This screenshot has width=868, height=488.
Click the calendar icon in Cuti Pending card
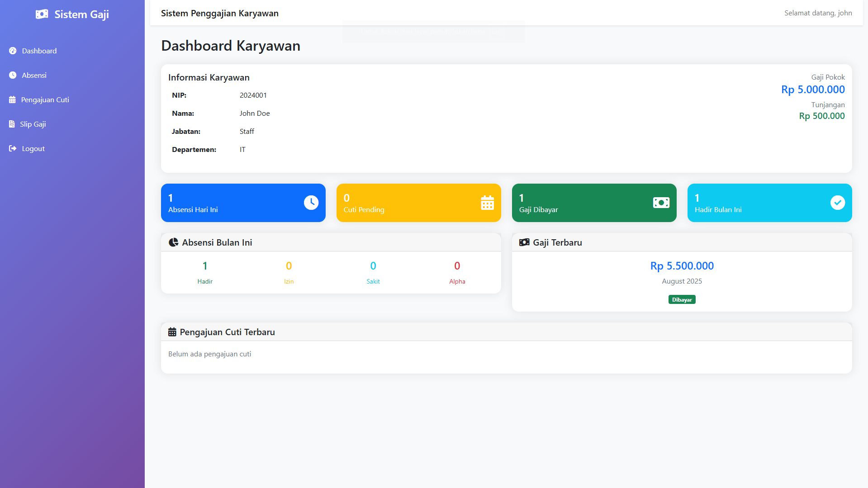(x=487, y=203)
